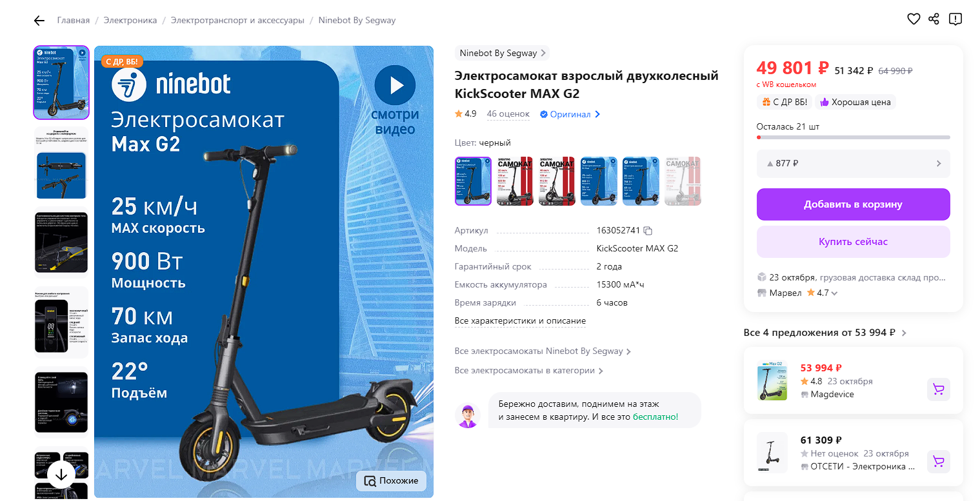Select second color variant with red stripes
980x501 pixels.
point(515,181)
